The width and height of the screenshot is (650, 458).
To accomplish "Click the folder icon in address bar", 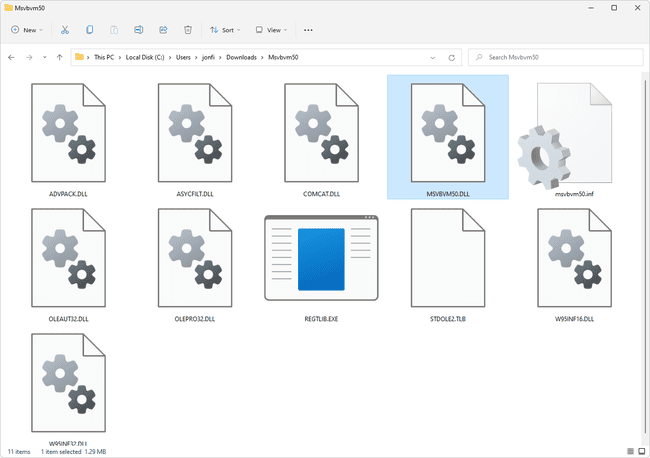I will (x=79, y=57).
